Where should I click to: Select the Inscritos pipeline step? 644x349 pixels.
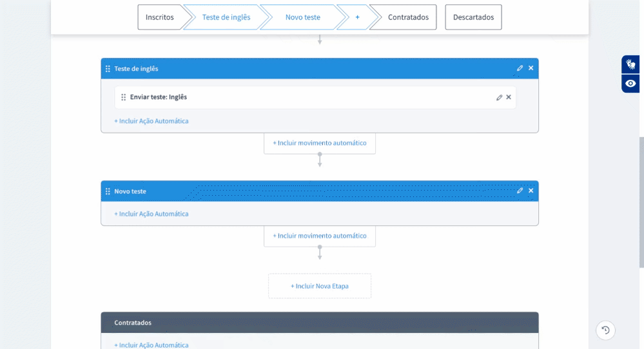(x=160, y=17)
